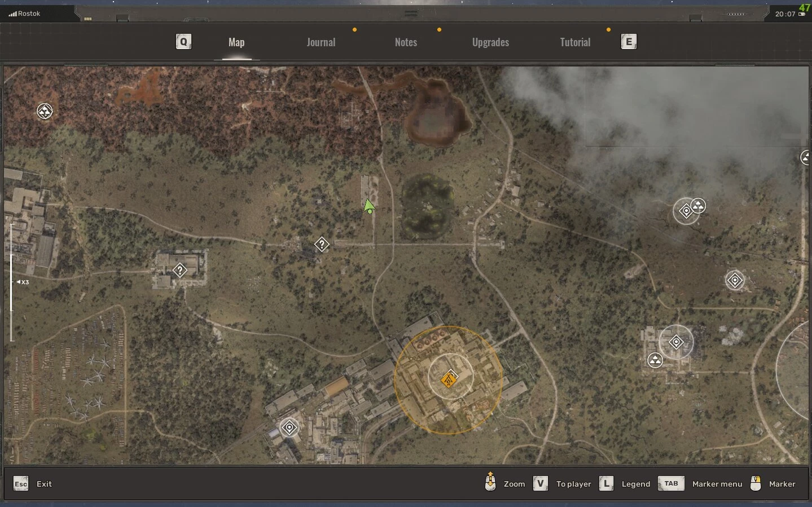Switch to the Journal tab

point(321,42)
